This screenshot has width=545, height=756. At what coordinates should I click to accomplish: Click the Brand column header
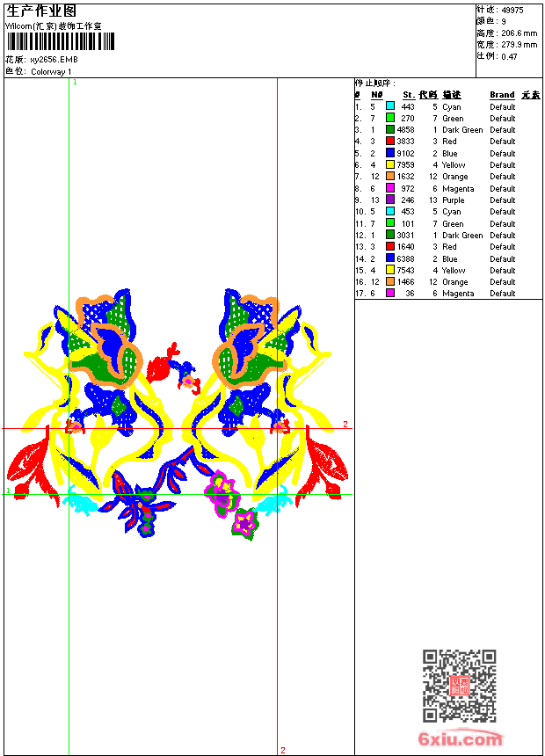[x=502, y=95]
